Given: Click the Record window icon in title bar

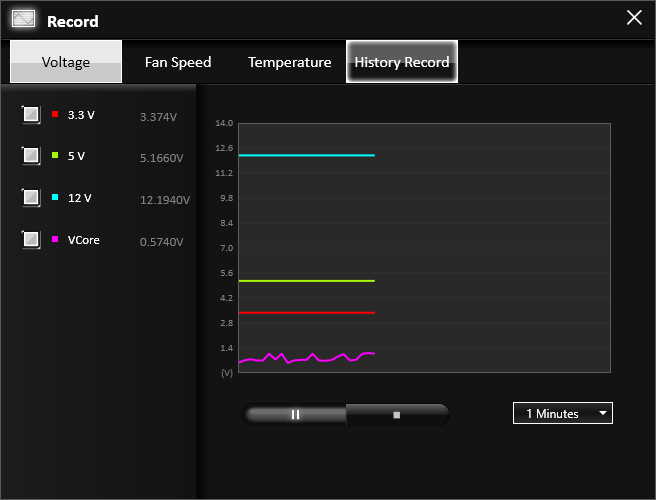Looking at the screenshot, I should coord(23,19).
